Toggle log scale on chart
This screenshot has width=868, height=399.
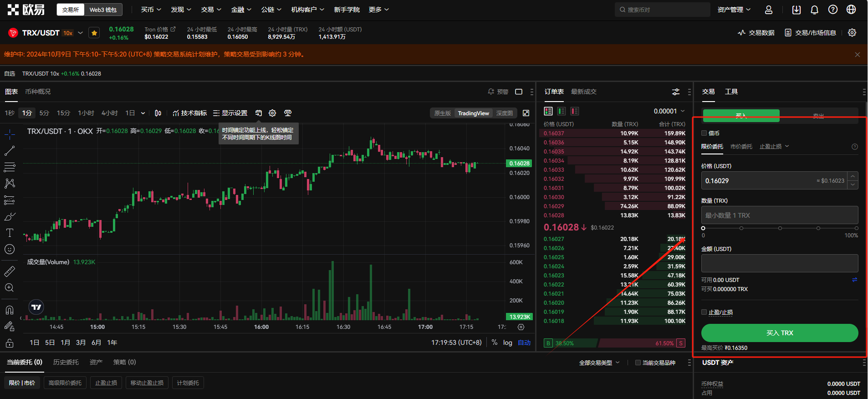point(507,343)
